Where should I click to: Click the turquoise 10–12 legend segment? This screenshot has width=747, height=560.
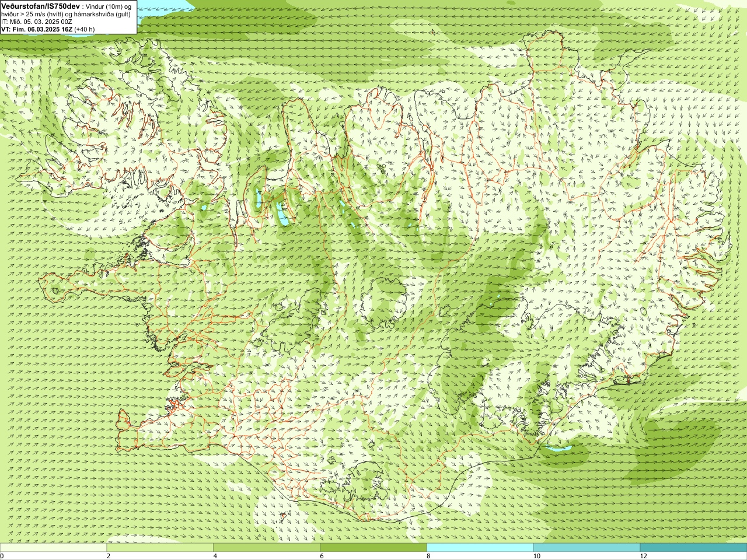(x=587, y=548)
